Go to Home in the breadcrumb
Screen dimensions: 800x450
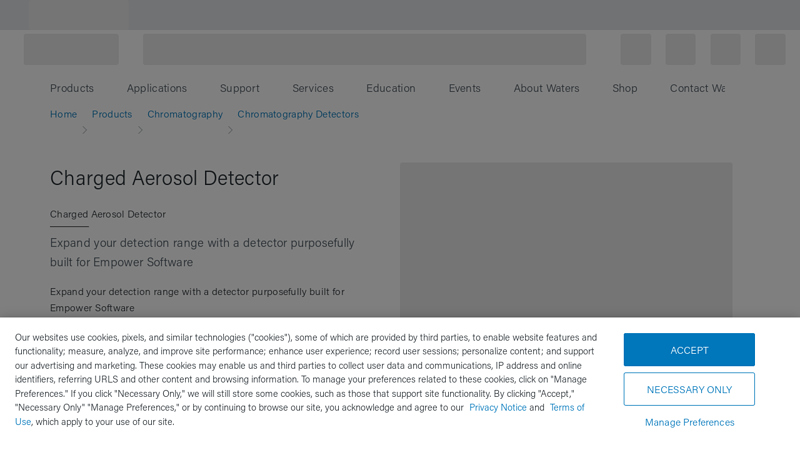point(63,114)
